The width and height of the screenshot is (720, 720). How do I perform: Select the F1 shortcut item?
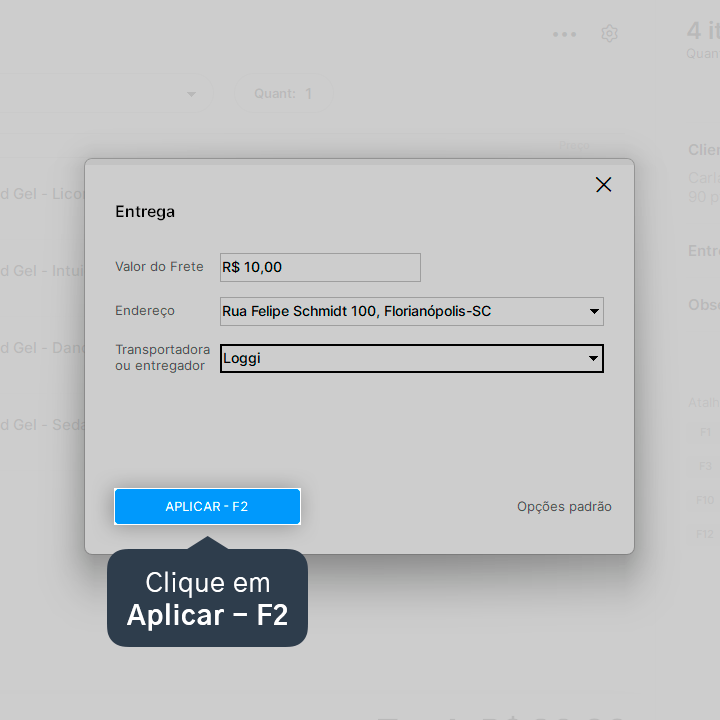point(705,432)
